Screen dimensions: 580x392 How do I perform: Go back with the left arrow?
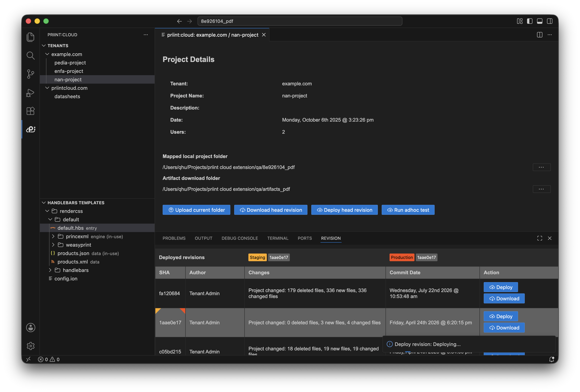click(179, 21)
